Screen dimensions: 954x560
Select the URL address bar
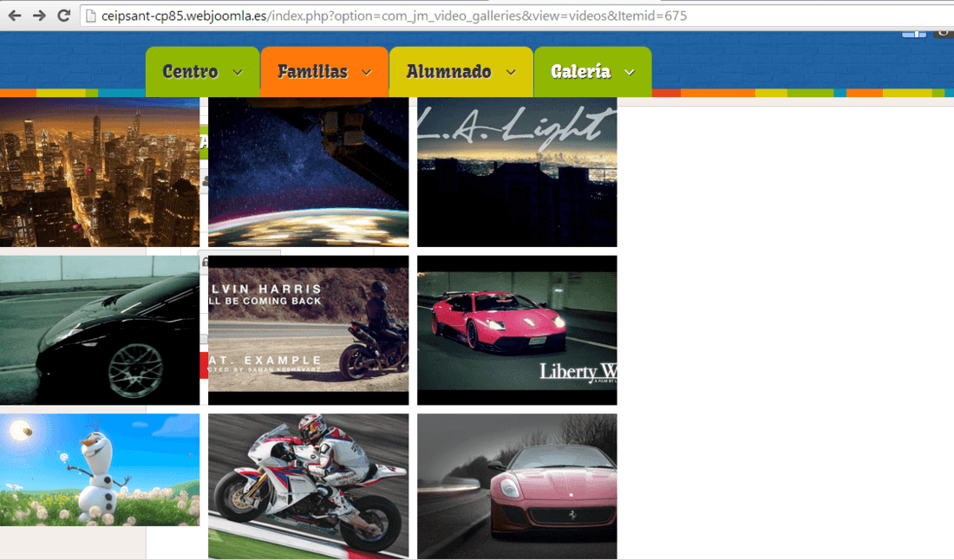(517, 16)
